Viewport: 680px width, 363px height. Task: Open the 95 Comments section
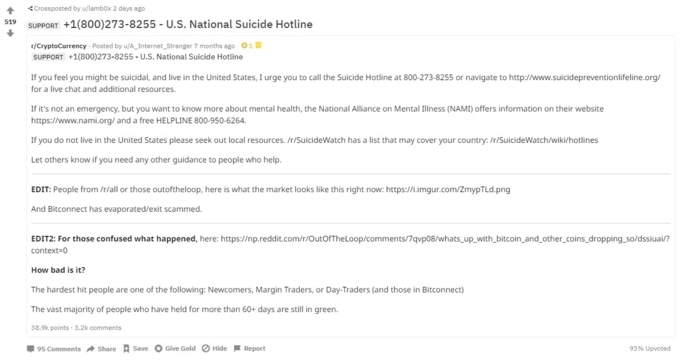(54, 349)
